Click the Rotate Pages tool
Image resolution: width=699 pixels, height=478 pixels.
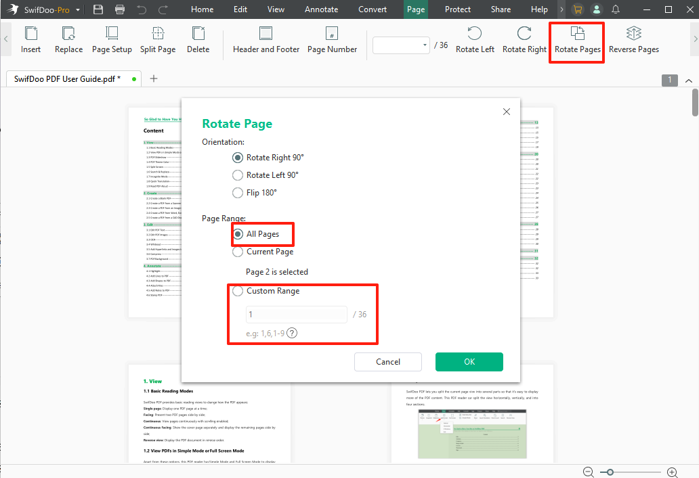click(577, 40)
